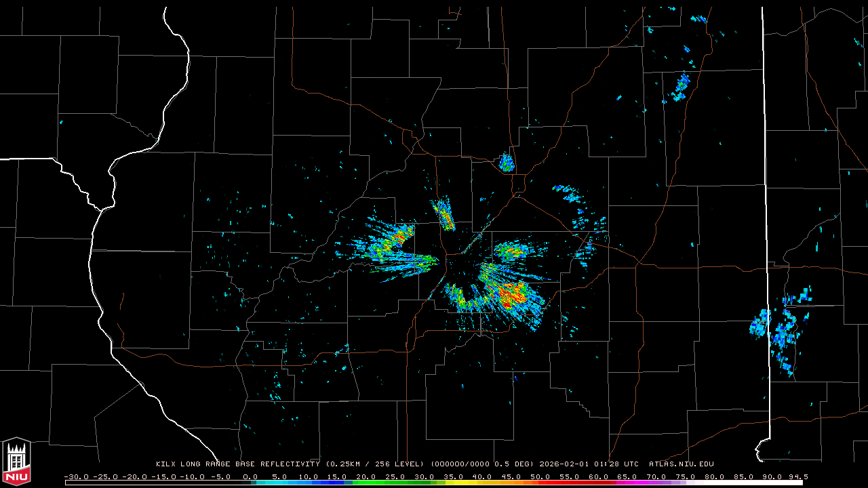The image size is (868, 488).
Task: Click the "35.0" scale label
Action: click(x=454, y=476)
